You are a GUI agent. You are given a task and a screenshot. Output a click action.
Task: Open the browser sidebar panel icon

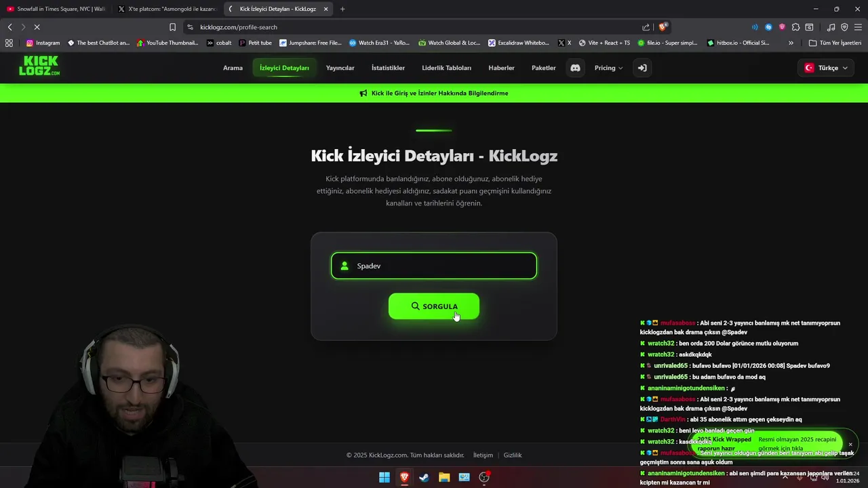click(809, 27)
